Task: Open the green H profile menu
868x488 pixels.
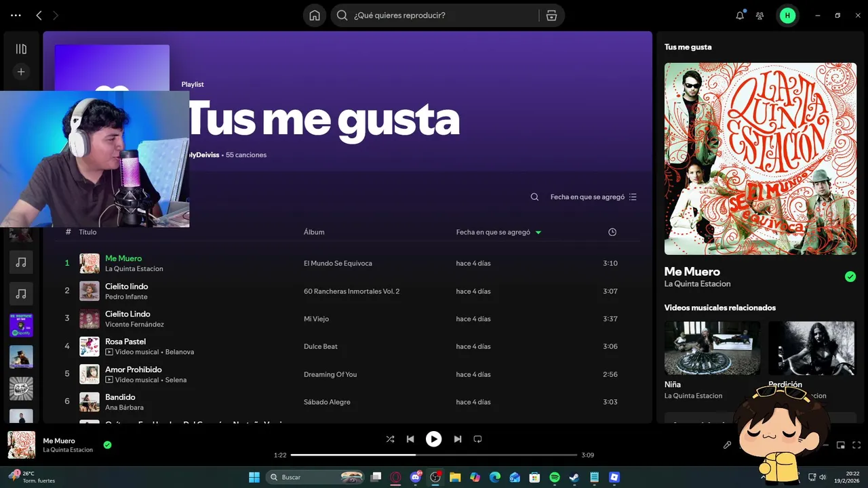Action: click(787, 15)
